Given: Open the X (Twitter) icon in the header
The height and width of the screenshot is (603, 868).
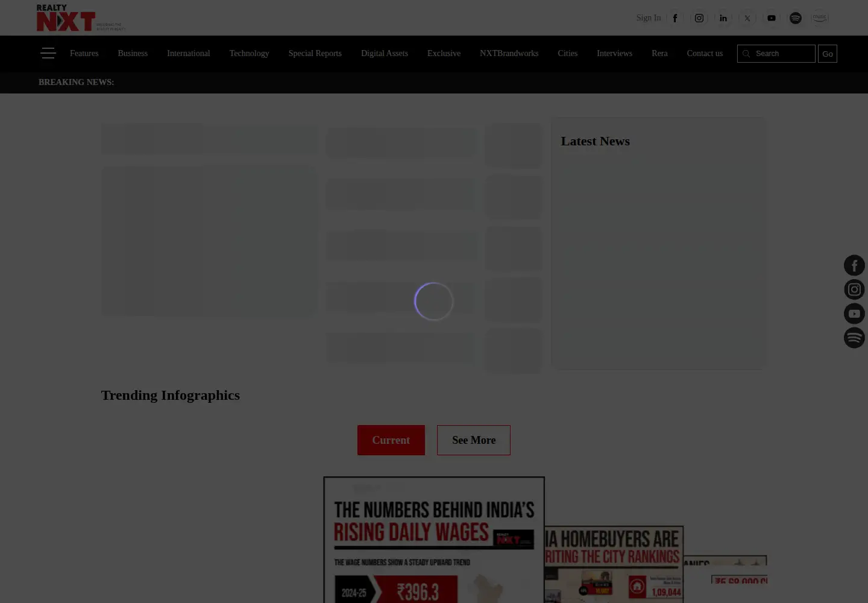Looking at the screenshot, I should pyautogui.click(x=747, y=18).
